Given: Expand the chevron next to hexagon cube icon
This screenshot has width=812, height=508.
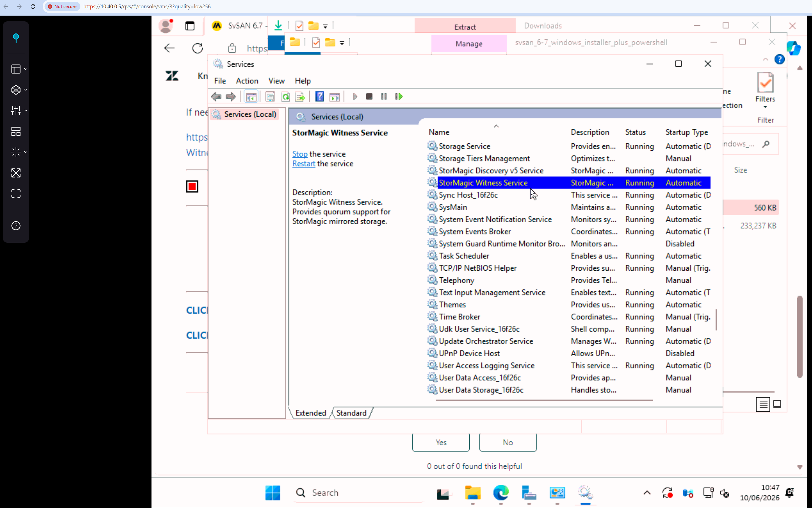Looking at the screenshot, I should pyautogui.click(x=26, y=90).
